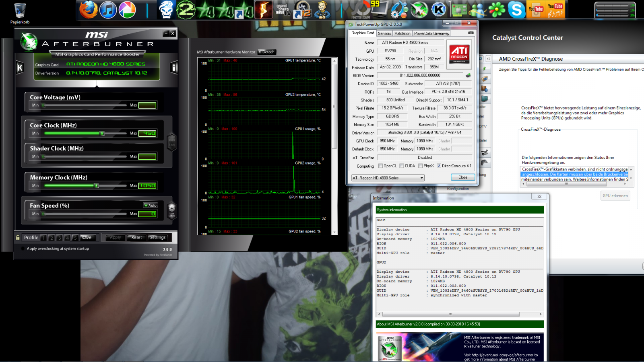The image size is (644, 362).
Task: Launch GTA IV from the dock
Action: pos(283,10)
